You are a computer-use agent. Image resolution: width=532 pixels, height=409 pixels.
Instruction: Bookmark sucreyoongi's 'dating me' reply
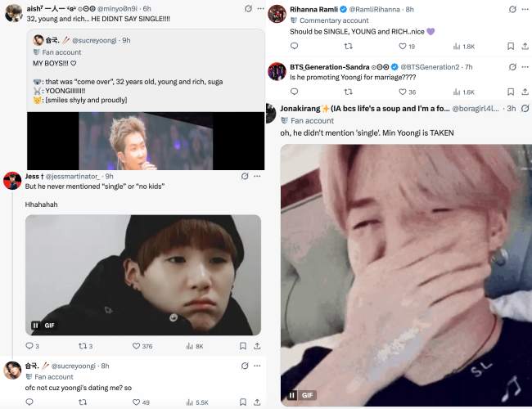click(x=243, y=402)
